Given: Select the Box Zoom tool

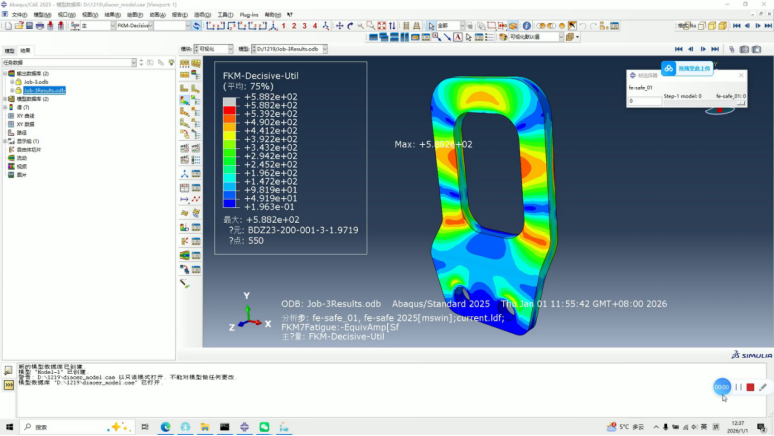Looking at the screenshot, I should 371,26.
